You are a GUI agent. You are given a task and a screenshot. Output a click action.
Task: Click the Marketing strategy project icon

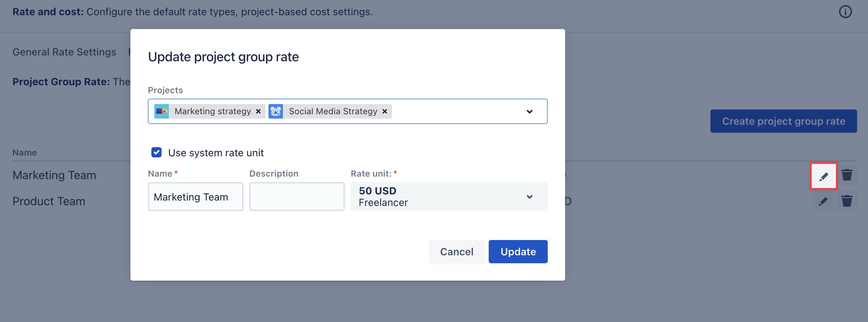click(x=162, y=111)
